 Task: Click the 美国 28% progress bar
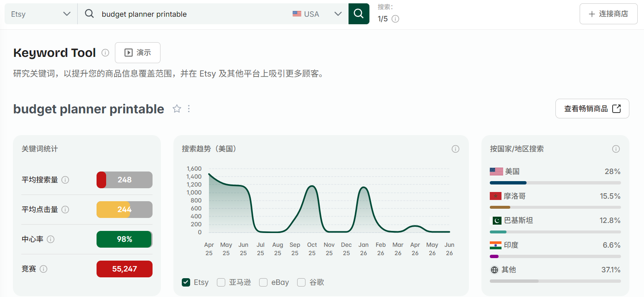click(x=555, y=183)
